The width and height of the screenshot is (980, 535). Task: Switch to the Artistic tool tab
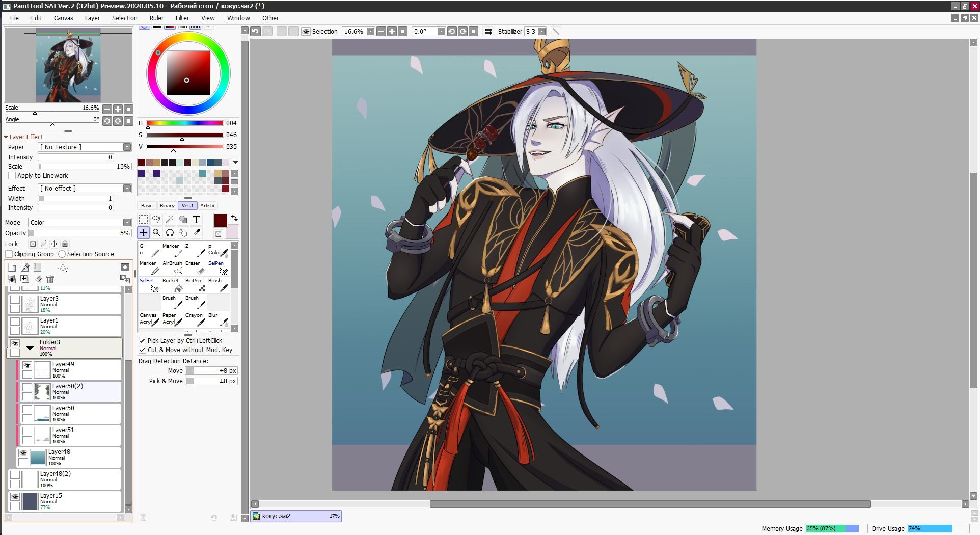(x=208, y=206)
